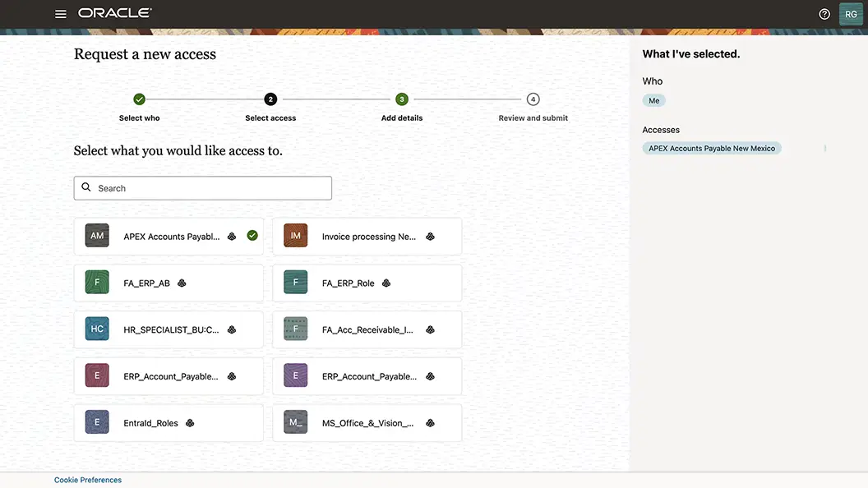Image resolution: width=868 pixels, height=488 pixels.
Task: Click role icon beside Invoice processing Ne...
Action: pyautogui.click(x=430, y=237)
